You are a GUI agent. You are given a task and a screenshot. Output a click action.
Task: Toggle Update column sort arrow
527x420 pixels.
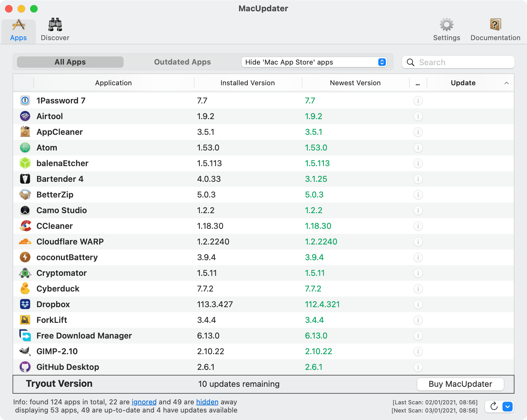pos(506,83)
